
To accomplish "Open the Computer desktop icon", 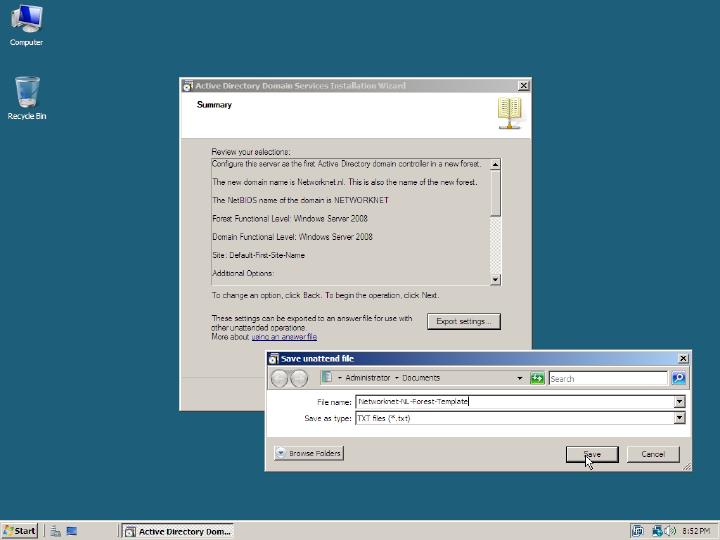I will (x=26, y=25).
